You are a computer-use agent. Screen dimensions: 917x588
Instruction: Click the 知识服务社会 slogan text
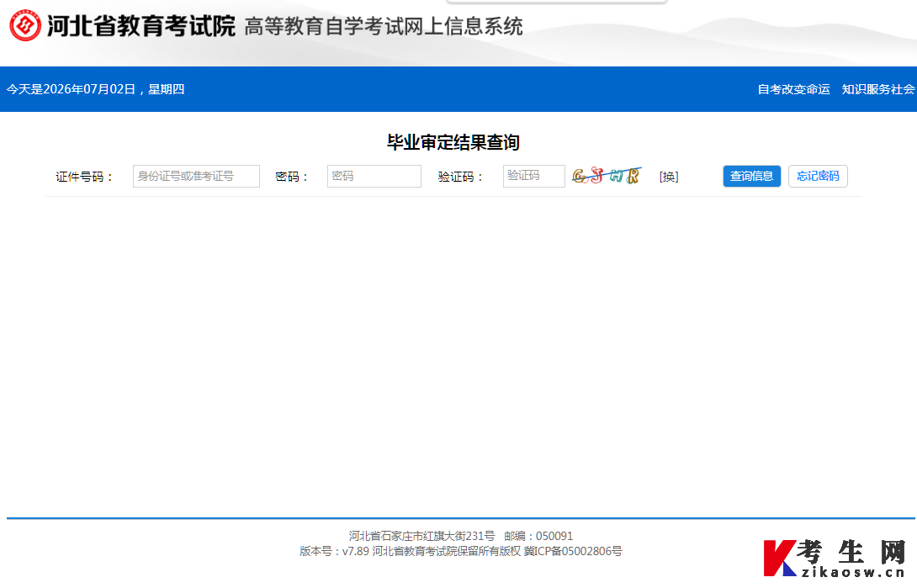point(877,89)
